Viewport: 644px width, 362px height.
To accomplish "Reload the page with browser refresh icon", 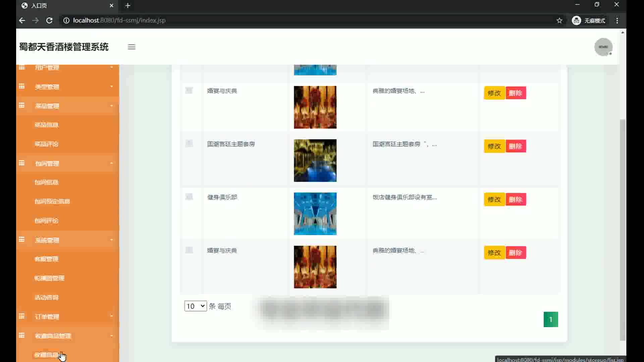I will 49,20.
